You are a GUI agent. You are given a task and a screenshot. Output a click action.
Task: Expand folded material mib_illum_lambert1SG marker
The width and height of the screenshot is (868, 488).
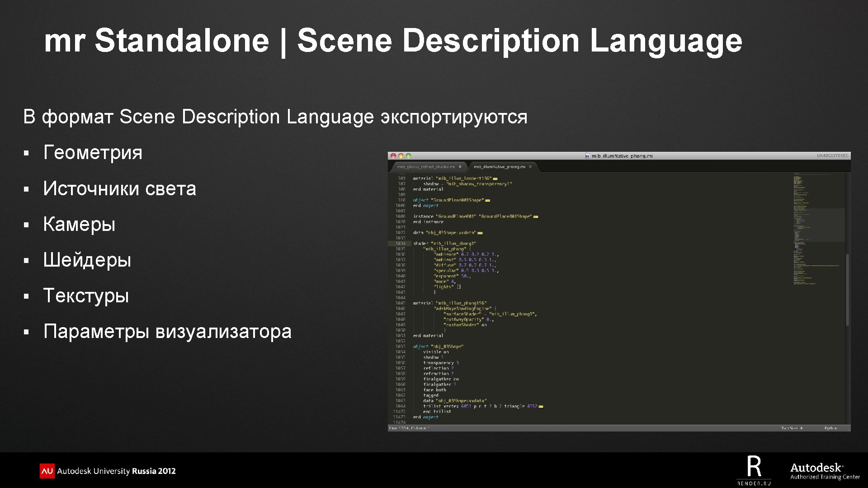(x=495, y=179)
